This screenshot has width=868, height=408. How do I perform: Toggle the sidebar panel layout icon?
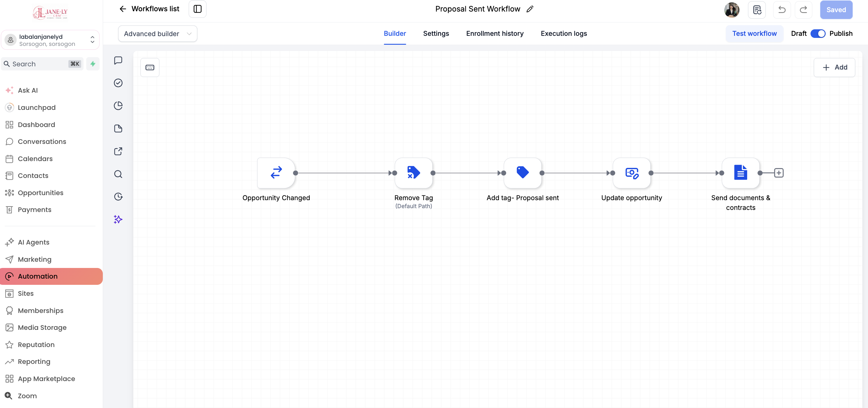point(198,9)
